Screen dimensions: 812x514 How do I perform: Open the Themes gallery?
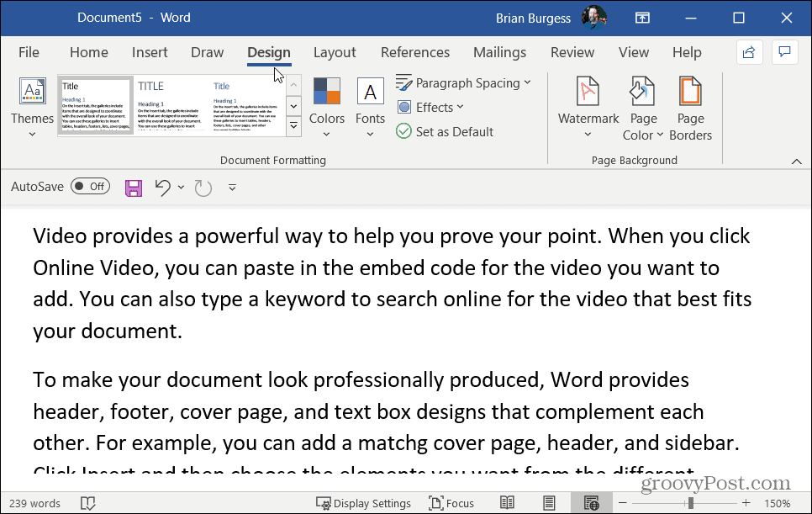pyautogui.click(x=32, y=107)
